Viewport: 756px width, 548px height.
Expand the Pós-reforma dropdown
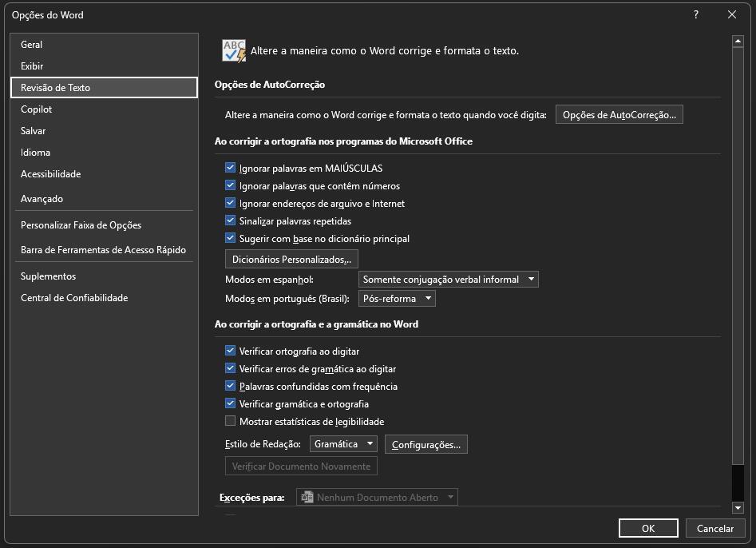click(397, 299)
